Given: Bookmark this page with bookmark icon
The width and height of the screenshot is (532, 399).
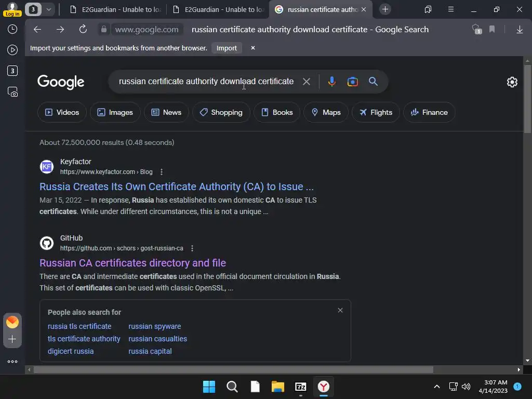Looking at the screenshot, I should click(492, 30).
